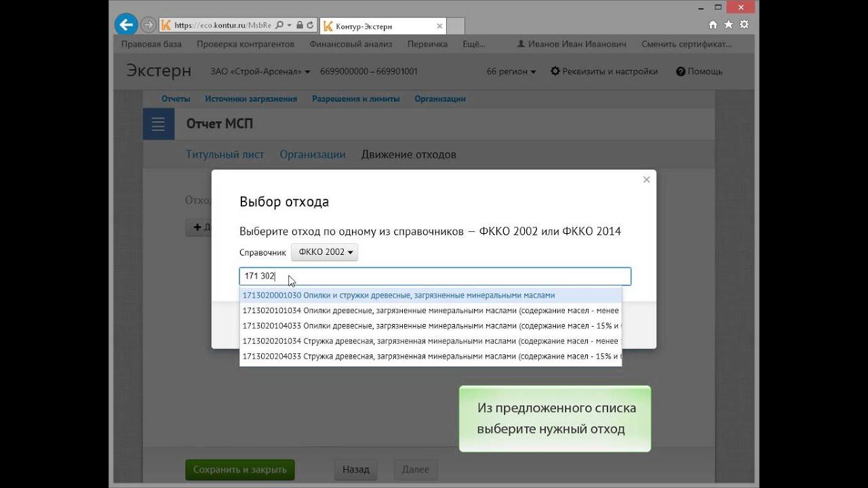Go to Источники загрязнения section
Screen dimensions: 868x488
(251, 98)
